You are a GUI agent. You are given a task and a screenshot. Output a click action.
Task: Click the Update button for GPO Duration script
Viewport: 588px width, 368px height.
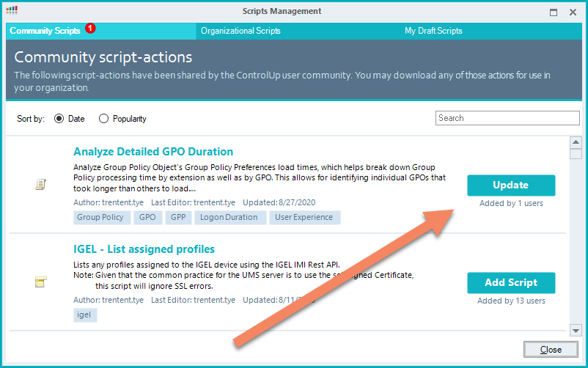(511, 185)
